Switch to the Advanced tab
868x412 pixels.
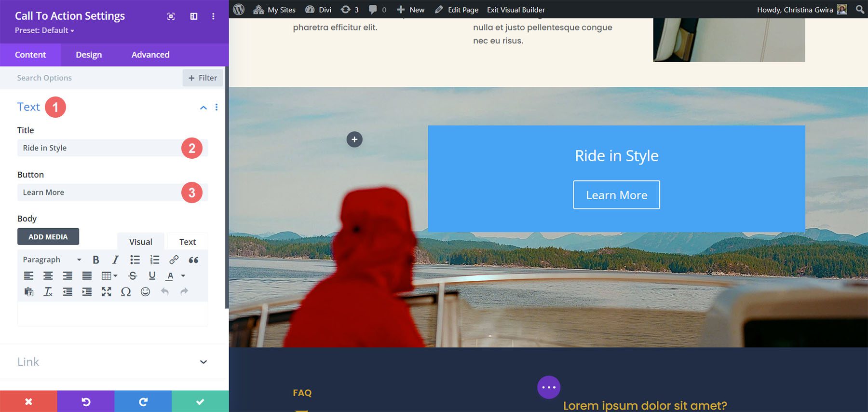pos(150,55)
